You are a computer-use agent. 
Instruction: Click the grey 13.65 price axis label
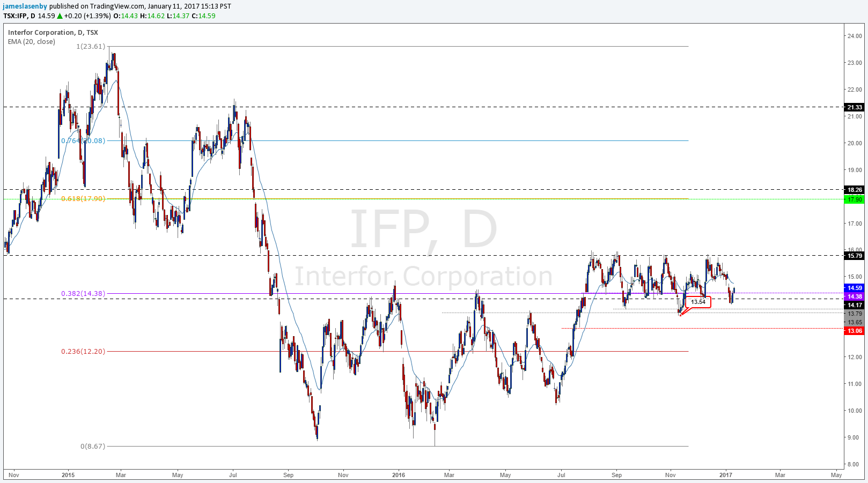[x=855, y=322]
